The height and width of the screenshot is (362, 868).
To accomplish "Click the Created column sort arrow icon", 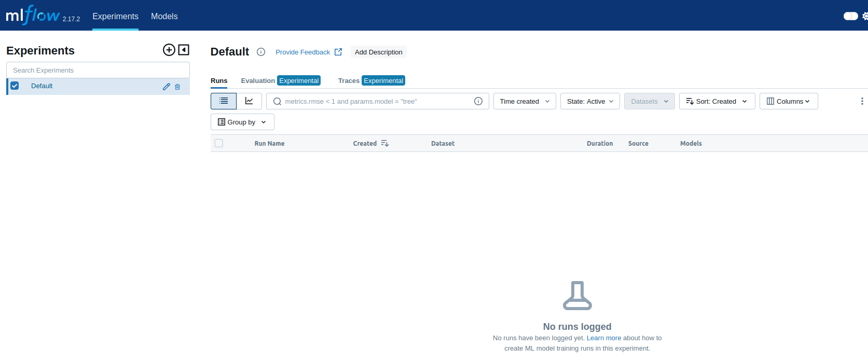I will tap(384, 143).
